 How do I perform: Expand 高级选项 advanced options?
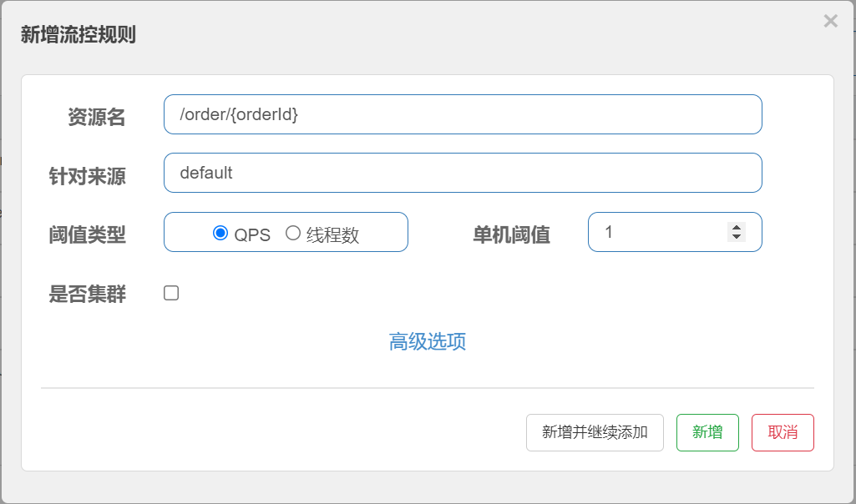427,341
